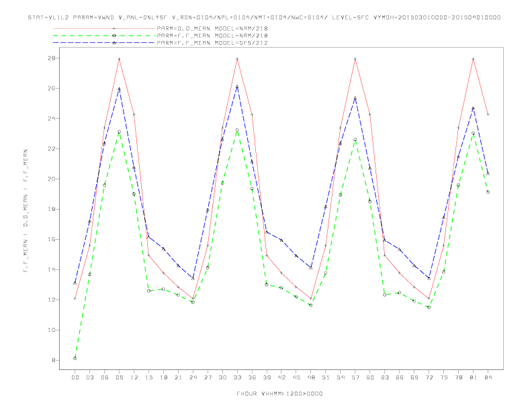This screenshot has width=532, height=411.
Task: Click y-axis tick label 18
Action: tap(52, 210)
